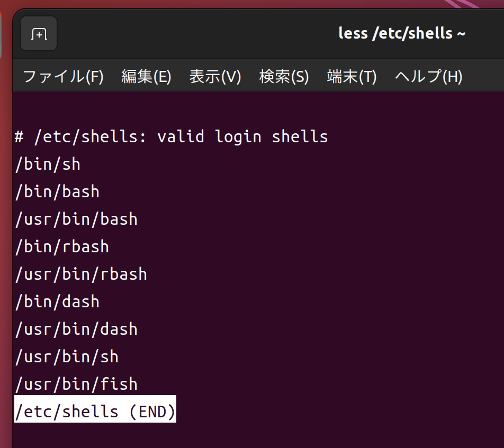Click the line reading exactly /bin/dash
The height and width of the screenshot is (448, 504).
tap(57, 301)
